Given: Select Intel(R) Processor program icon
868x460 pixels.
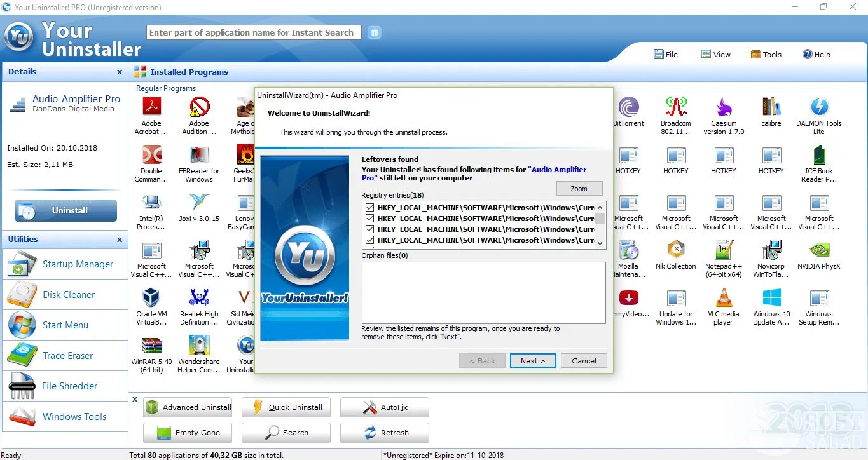Looking at the screenshot, I should [151, 202].
